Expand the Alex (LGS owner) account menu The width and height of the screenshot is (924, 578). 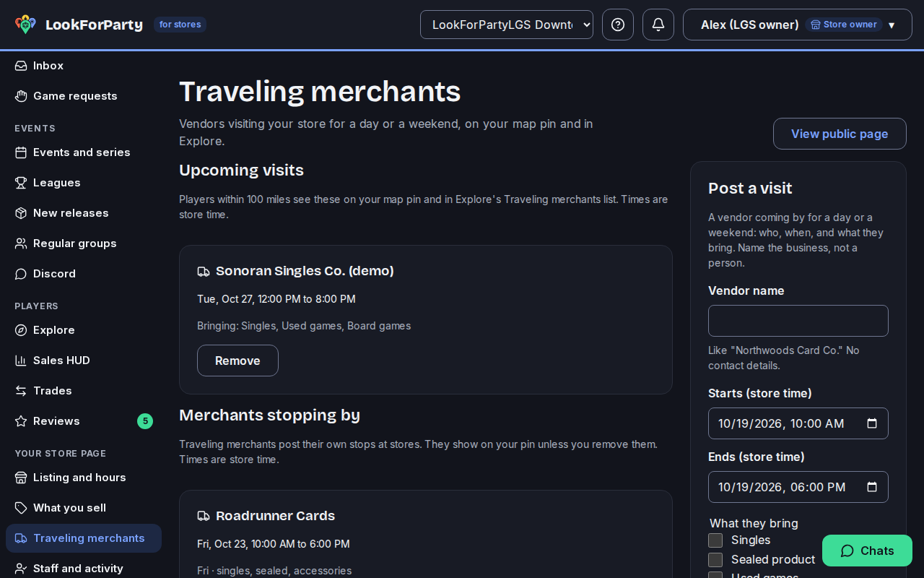point(798,25)
